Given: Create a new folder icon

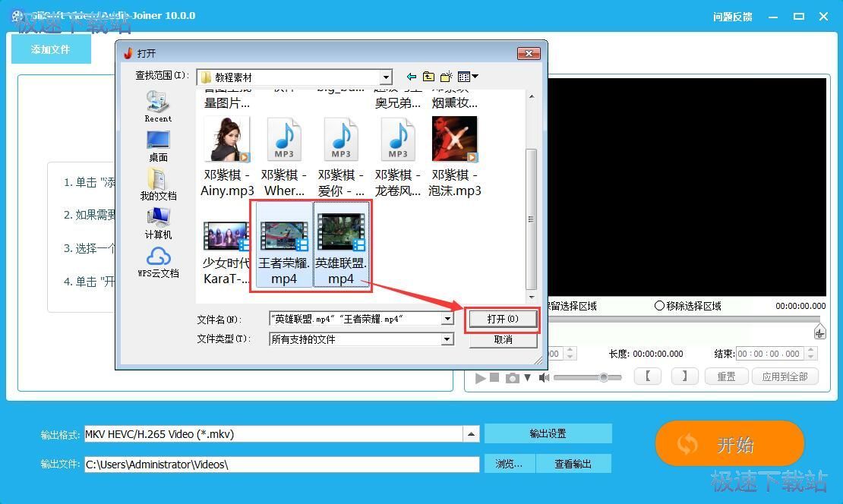Looking at the screenshot, I should pos(447,77).
